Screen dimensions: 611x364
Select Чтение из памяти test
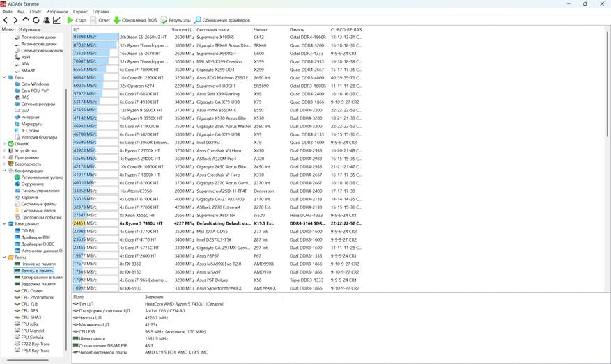coord(35,264)
